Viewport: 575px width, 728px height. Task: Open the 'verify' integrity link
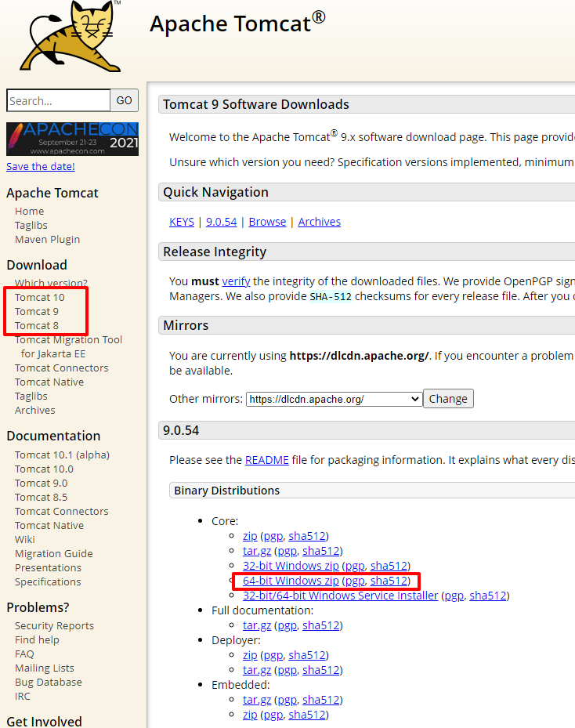(236, 281)
